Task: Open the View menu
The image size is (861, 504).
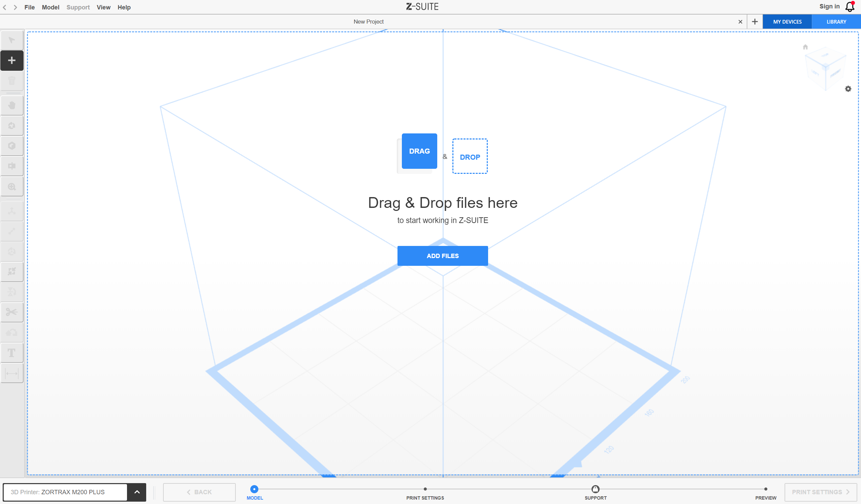Action: click(x=103, y=7)
